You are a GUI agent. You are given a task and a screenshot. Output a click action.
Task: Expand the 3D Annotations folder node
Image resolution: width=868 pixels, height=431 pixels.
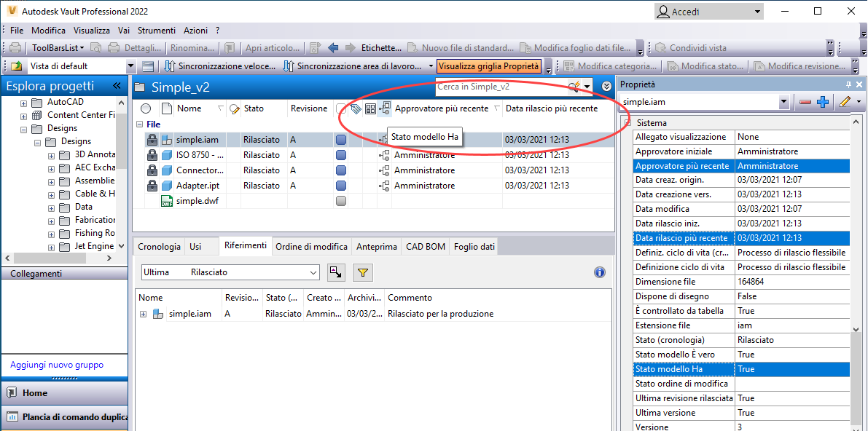coord(52,156)
